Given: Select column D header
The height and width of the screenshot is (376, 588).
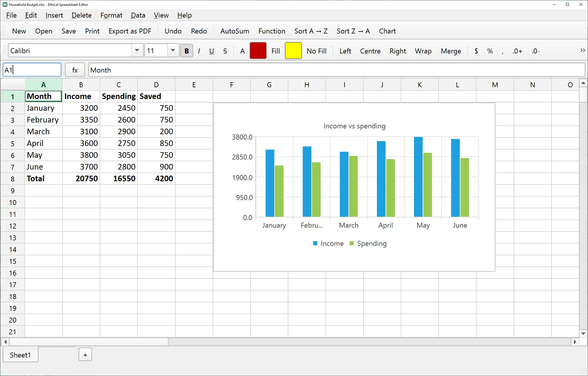Looking at the screenshot, I should 156,85.
